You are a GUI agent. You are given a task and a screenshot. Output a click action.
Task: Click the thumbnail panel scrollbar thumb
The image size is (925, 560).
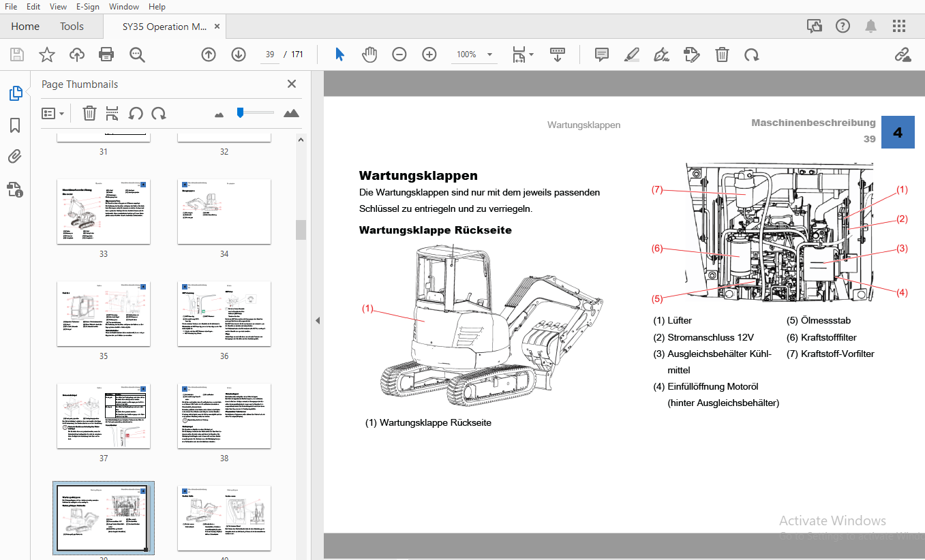coord(301,230)
